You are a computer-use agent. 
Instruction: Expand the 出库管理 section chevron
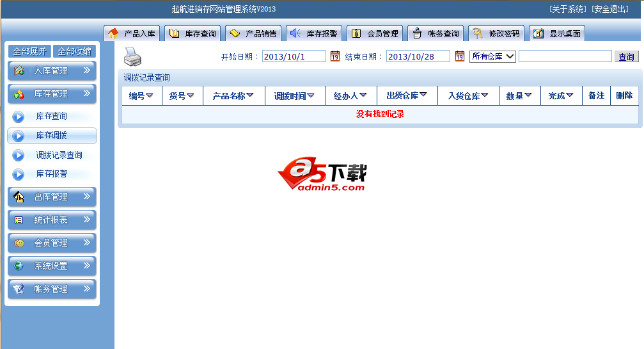87,197
